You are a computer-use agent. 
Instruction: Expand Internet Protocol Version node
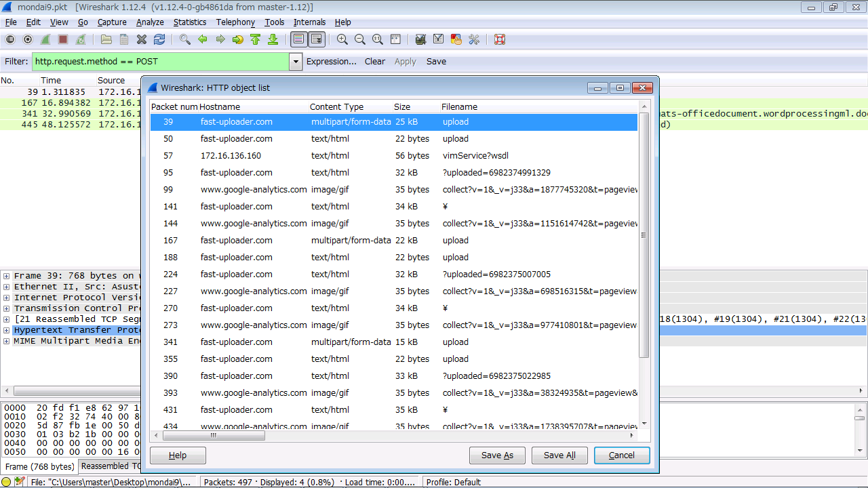[7, 298]
